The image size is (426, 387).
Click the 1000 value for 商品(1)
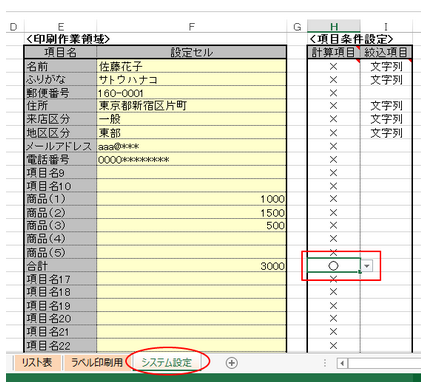(x=191, y=199)
